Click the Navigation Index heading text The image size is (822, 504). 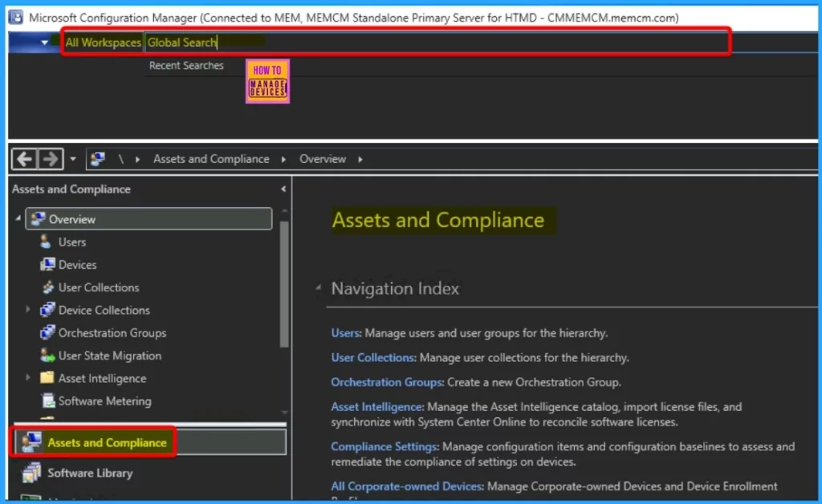[x=395, y=288]
